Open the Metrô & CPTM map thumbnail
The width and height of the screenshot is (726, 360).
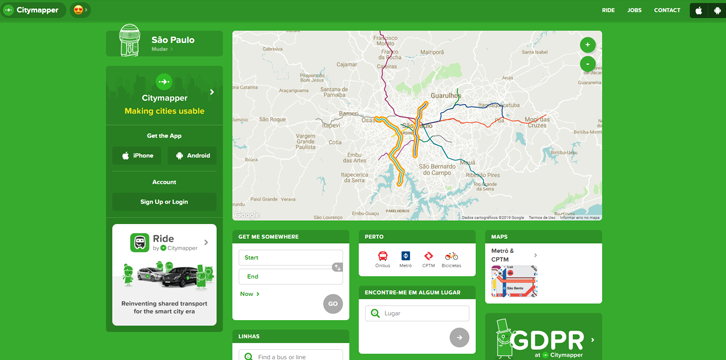click(514, 281)
